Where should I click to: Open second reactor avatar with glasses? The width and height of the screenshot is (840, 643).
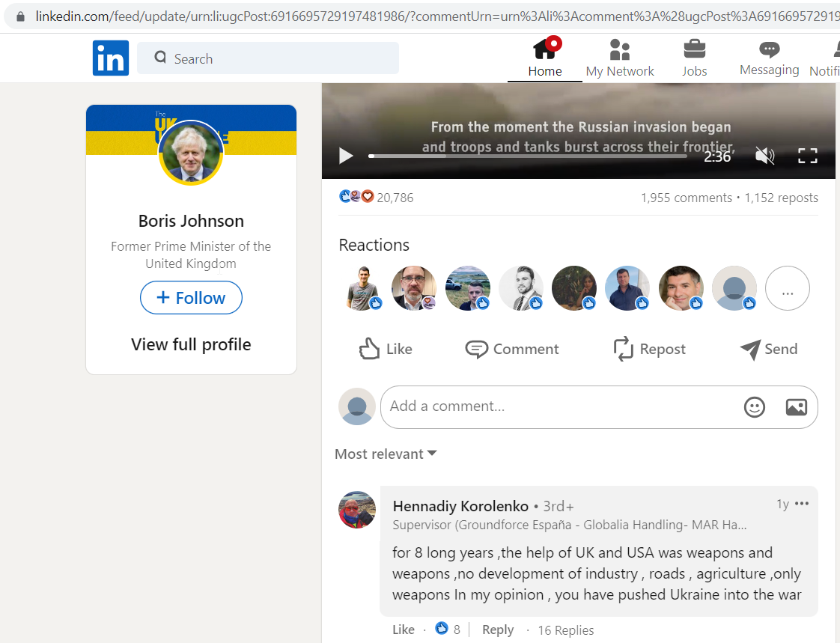[413, 288]
